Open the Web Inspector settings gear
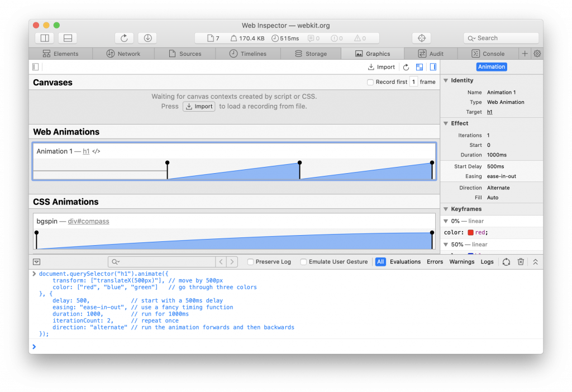The width and height of the screenshot is (572, 392). click(x=537, y=54)
